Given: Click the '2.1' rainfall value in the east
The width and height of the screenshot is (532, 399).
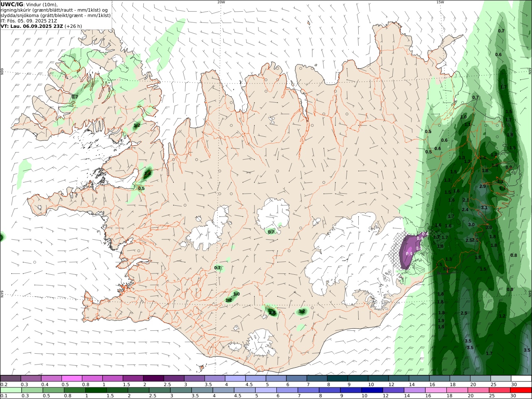Looking at the screenshot, I should tap(466, 200).
